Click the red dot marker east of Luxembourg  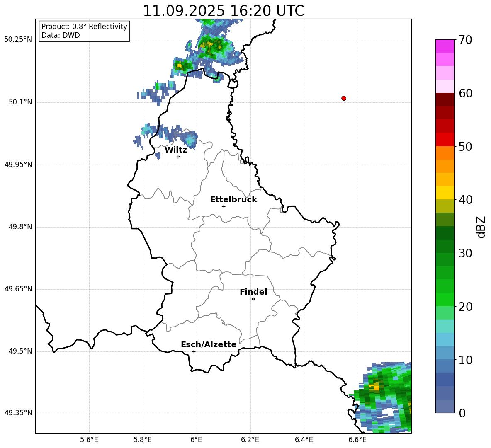pyautogui.click(x=344, y=98)
